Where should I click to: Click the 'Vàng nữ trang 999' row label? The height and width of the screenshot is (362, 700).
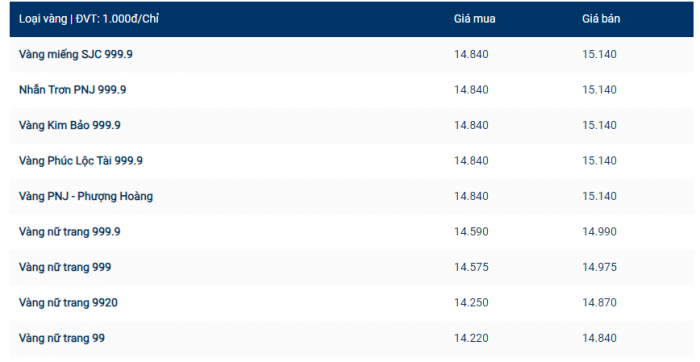65,267
